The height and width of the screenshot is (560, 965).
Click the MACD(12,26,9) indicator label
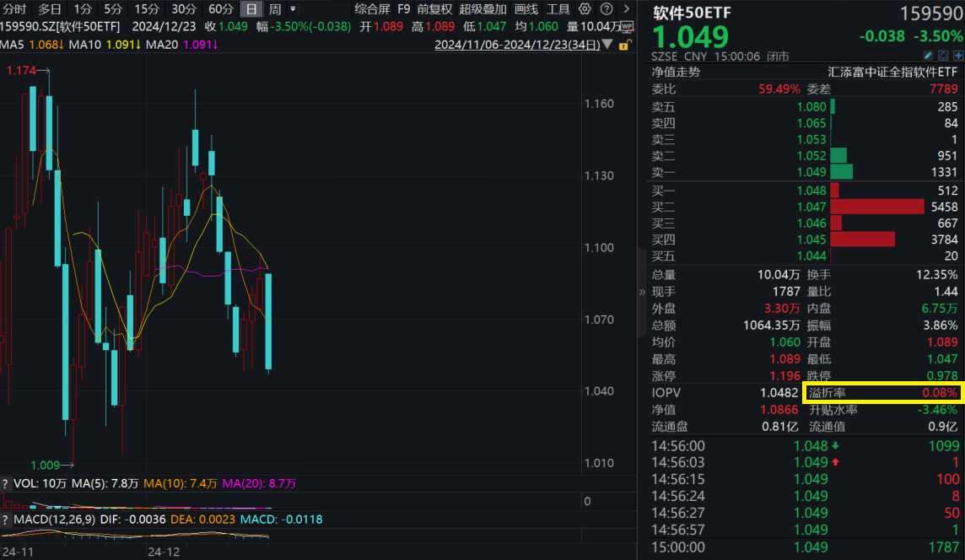(x=54, y=520)
